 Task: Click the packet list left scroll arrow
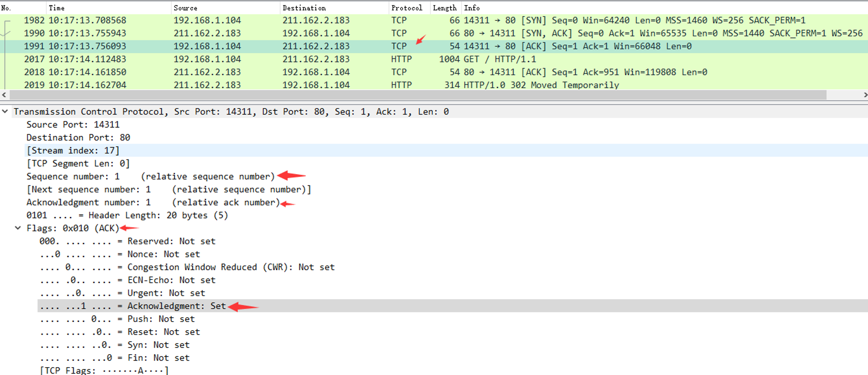pyautogui.click(x=4, y=95)
